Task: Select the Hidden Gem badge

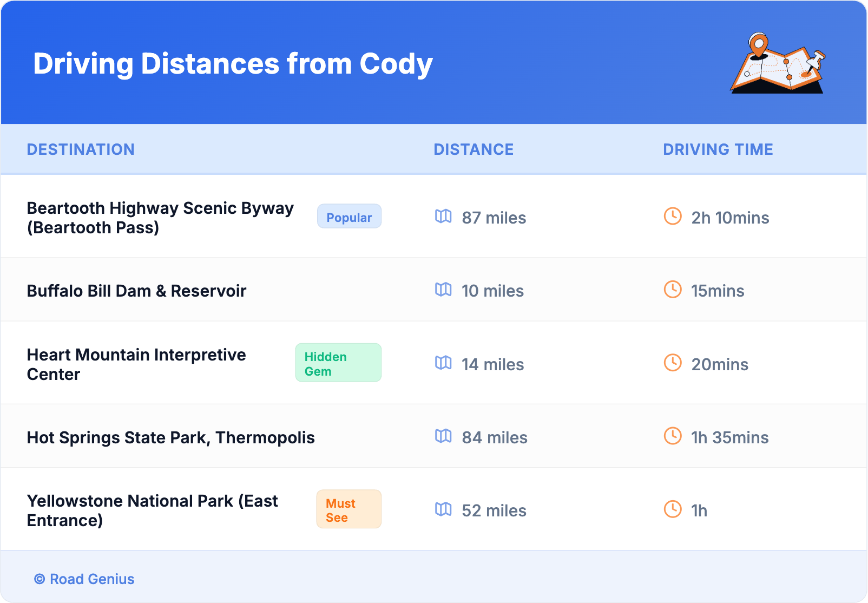Action: (x=338, y=363)
